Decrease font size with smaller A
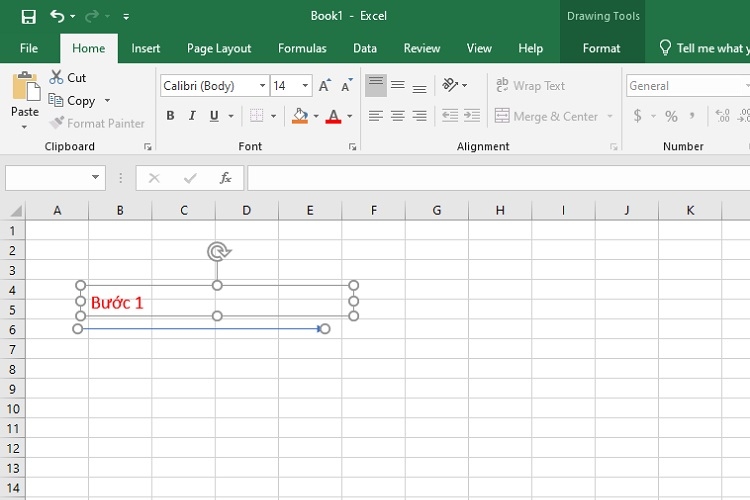The height and width of the screenshot is (500, 750). coord(347,85)
